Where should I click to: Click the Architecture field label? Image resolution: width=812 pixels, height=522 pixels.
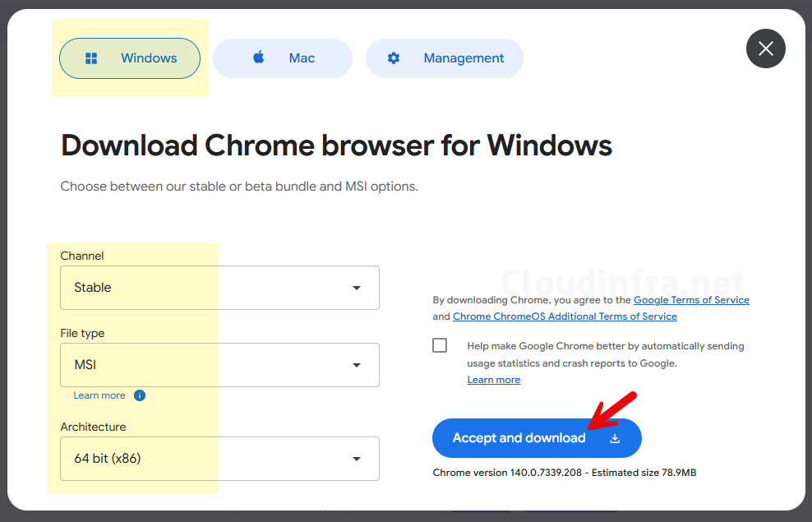[x=93, y=427]
